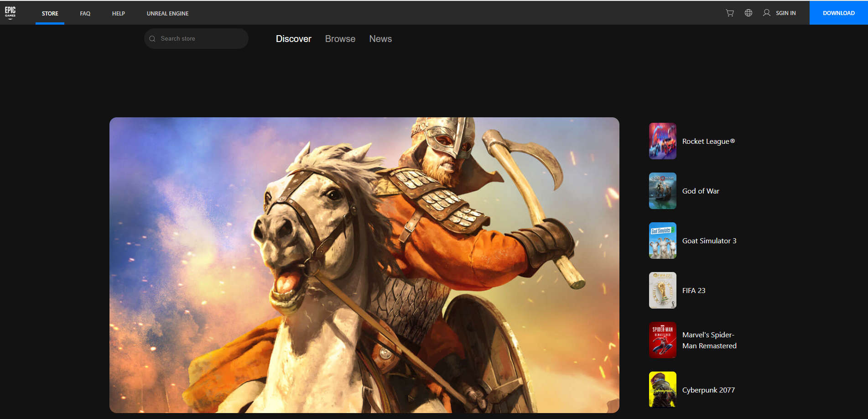Screen dimensions: 868x419
Task: Click the FIFA 23 title text
Action: click(x=694, y=291)
